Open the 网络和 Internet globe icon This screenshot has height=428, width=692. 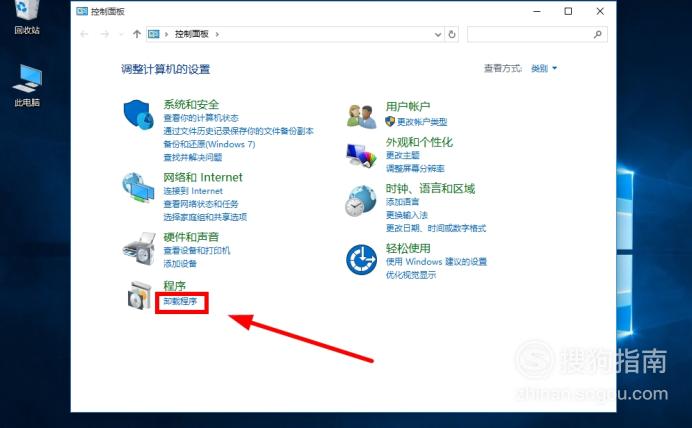138,188
